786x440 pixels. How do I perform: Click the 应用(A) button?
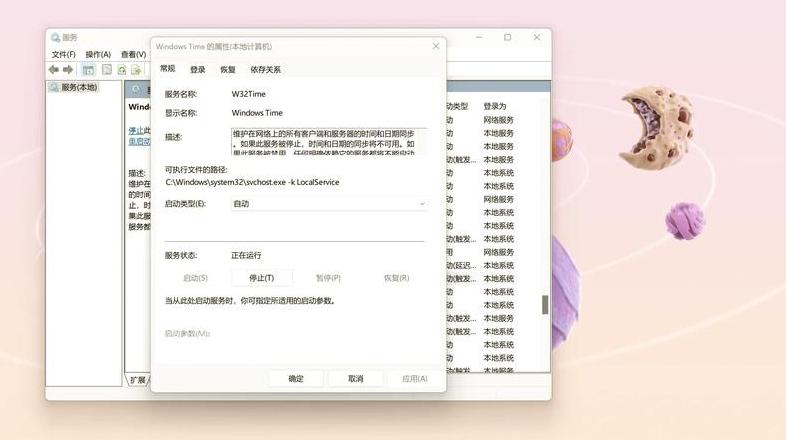[415, 379]
